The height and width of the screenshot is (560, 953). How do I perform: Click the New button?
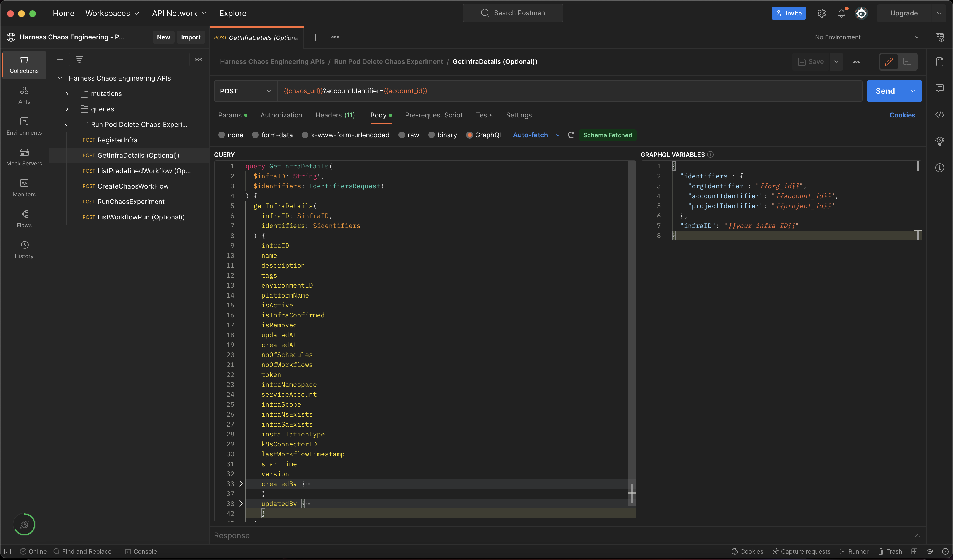click(163, 37)
